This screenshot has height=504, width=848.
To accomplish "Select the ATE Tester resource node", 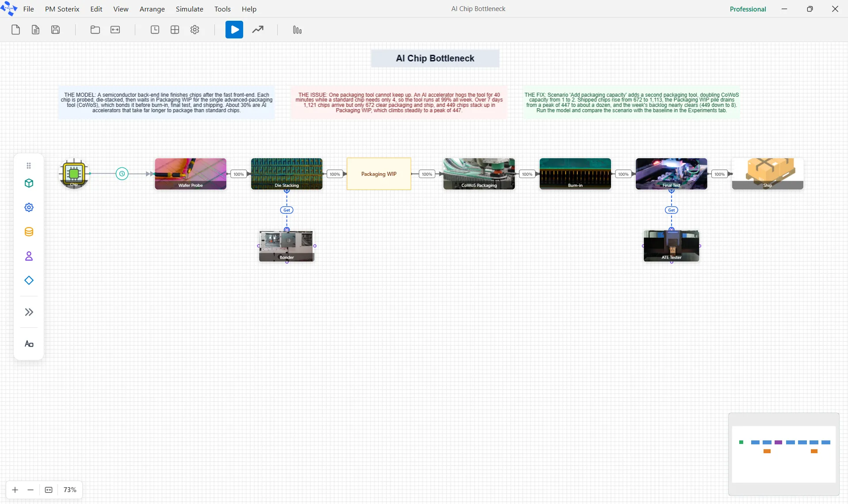I will [672, 246].
